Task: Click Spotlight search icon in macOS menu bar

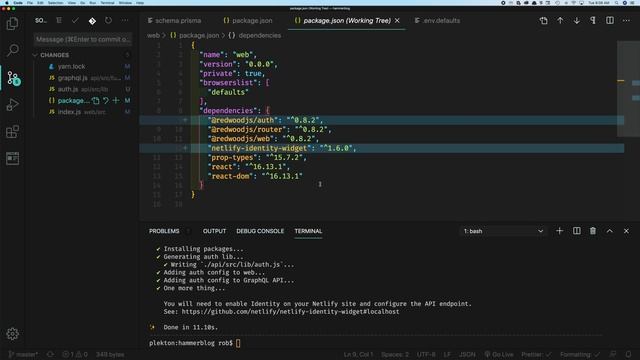Action: (616, 3)
